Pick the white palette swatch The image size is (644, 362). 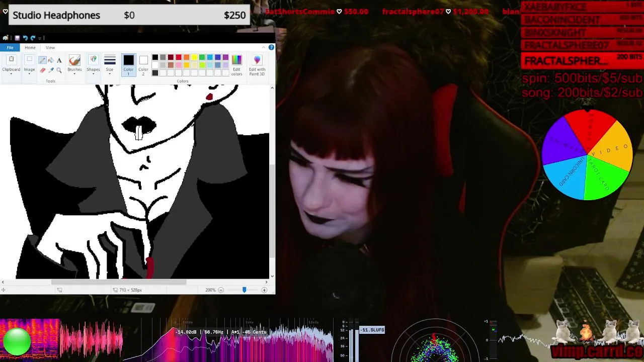click(155, 65)
